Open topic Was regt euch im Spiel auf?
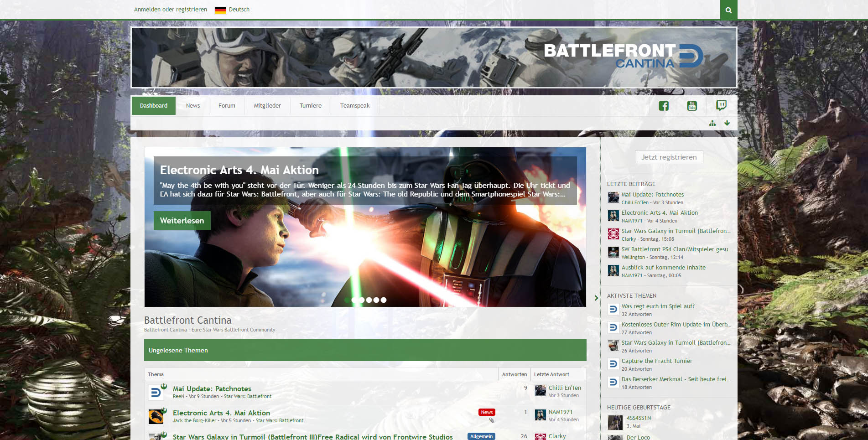Image resolution: width=868 pixels, height=440 pixels. 658,306
